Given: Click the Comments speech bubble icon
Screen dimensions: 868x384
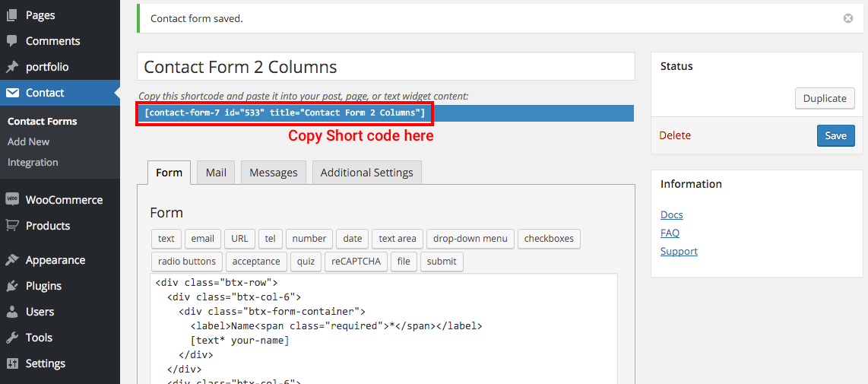Looking at the screenshot, I should pyautogui.click(x=12, y=41).
